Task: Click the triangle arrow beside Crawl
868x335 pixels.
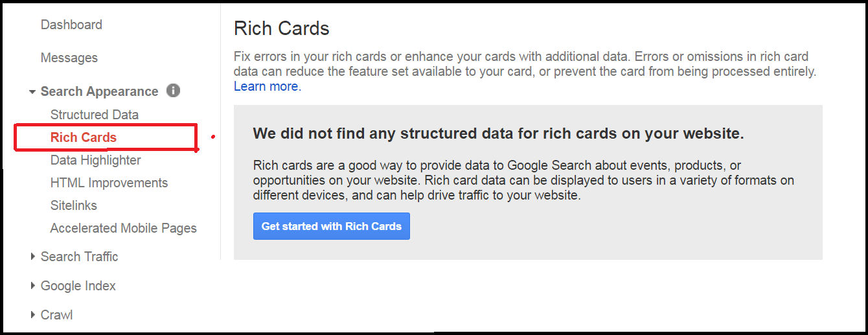Action: click(x=32, y=315)
